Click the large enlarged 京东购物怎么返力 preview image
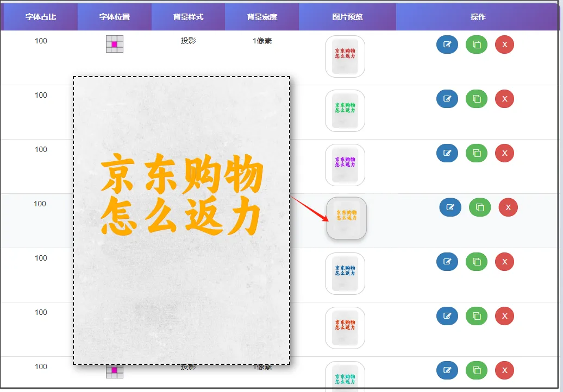 182,220
